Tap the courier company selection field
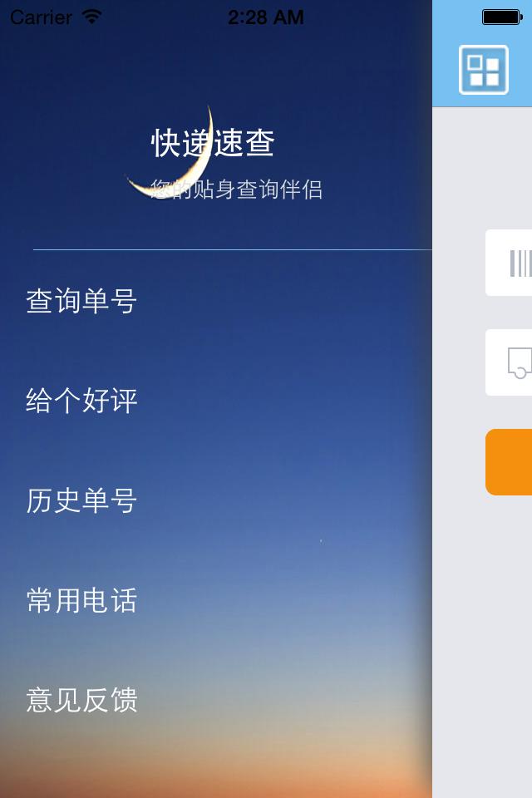Viewport: 532px width, 798px height. pyautogui.click(x=509, y=362)
